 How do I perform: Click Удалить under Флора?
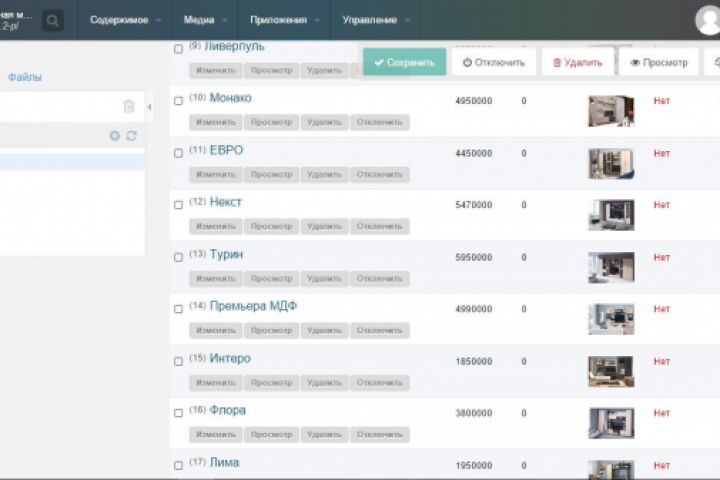coord(324,435)
